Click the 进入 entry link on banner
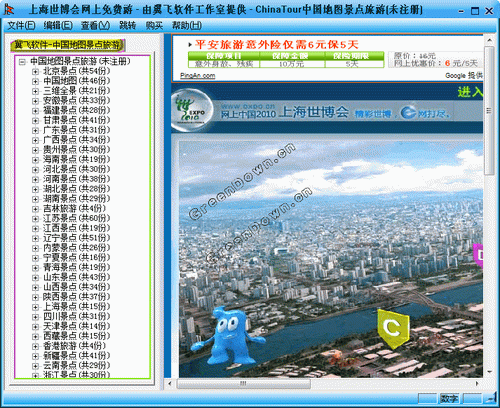 click(470, 92)
